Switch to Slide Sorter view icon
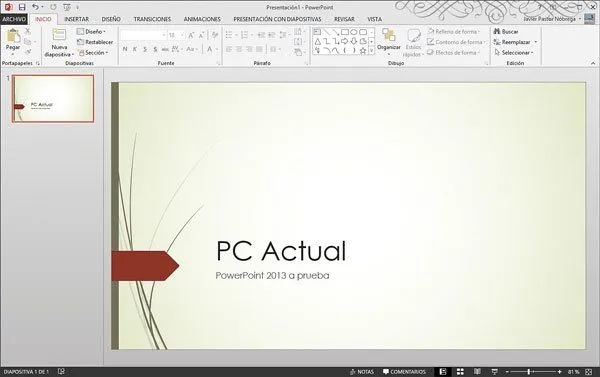The height and width of the screenshot is (377, 600). 460,372
